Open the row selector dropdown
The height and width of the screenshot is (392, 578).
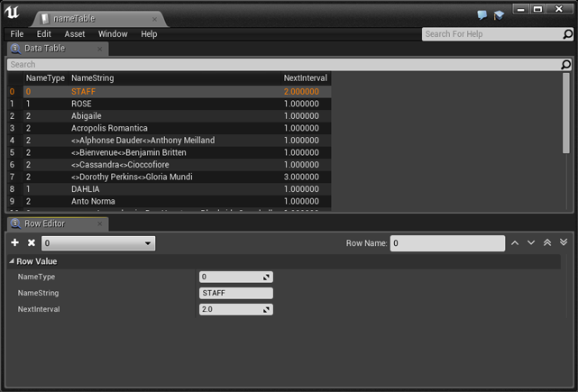[x=98, y=243]
